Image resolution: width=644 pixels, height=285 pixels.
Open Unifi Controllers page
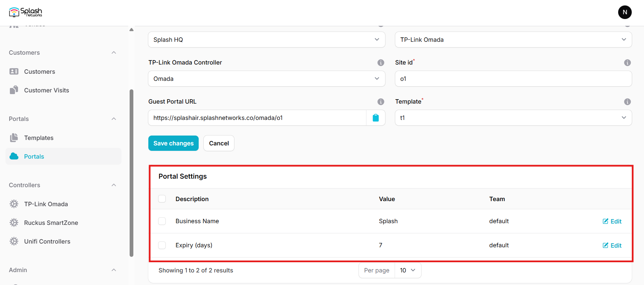click(x=63, y=241)
